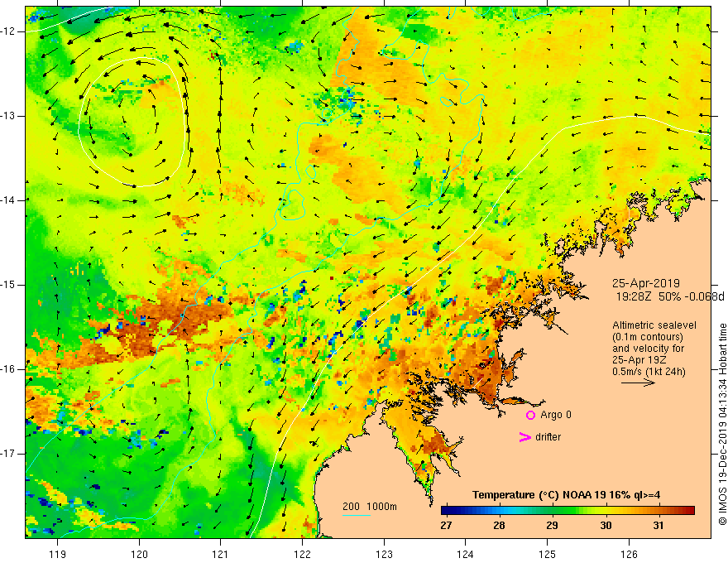Click the longitude label 123

384,554
